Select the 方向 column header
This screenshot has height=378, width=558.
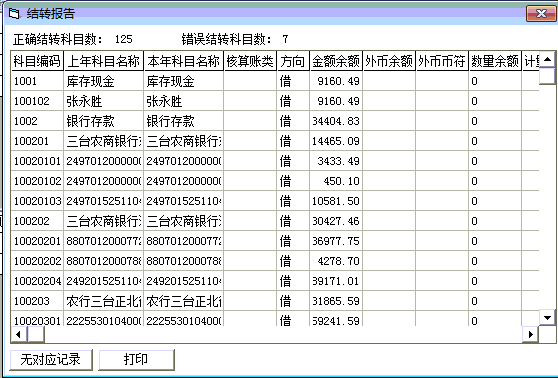(293, 61)
